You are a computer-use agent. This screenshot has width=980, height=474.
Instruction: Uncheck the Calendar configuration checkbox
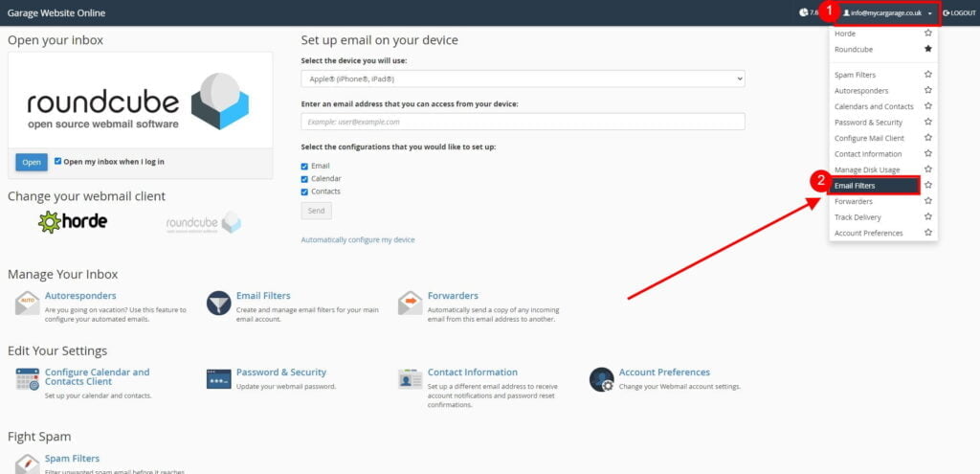[x=304, y=179]
